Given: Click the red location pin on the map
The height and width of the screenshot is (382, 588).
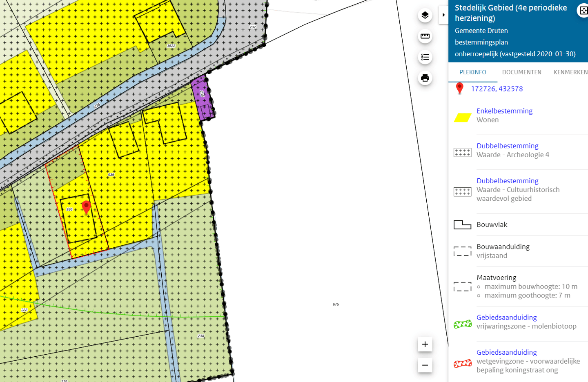Looking at the screenshot, I should coord(86,207).
